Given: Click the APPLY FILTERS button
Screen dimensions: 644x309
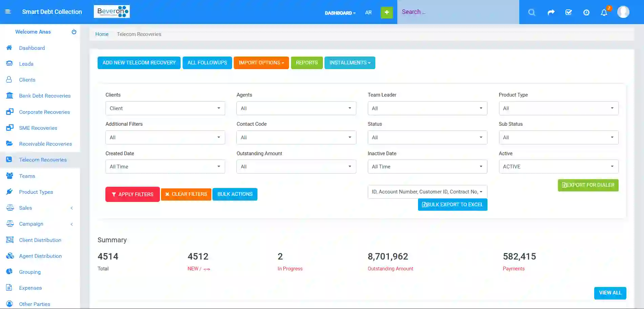Looking at the screenshot, I should click(132, 194).
